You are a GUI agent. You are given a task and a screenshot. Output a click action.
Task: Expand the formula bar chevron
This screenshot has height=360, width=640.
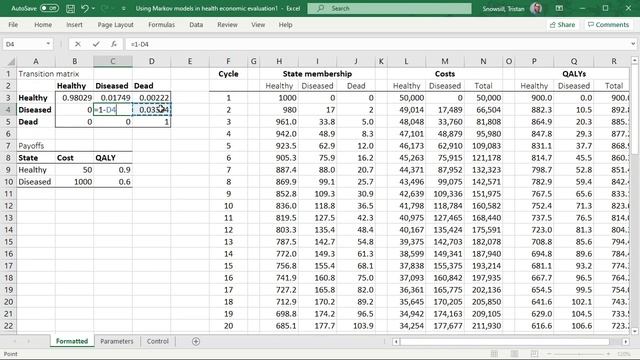click(633, 44)
